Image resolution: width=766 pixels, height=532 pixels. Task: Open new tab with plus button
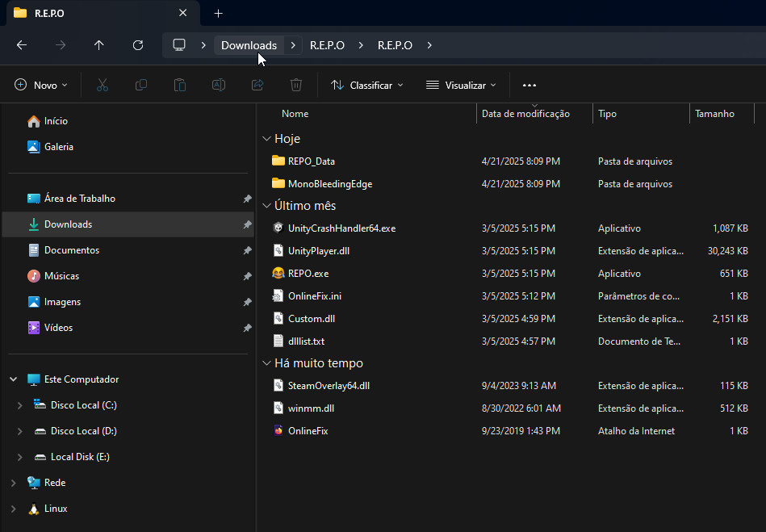click(218, 14)
